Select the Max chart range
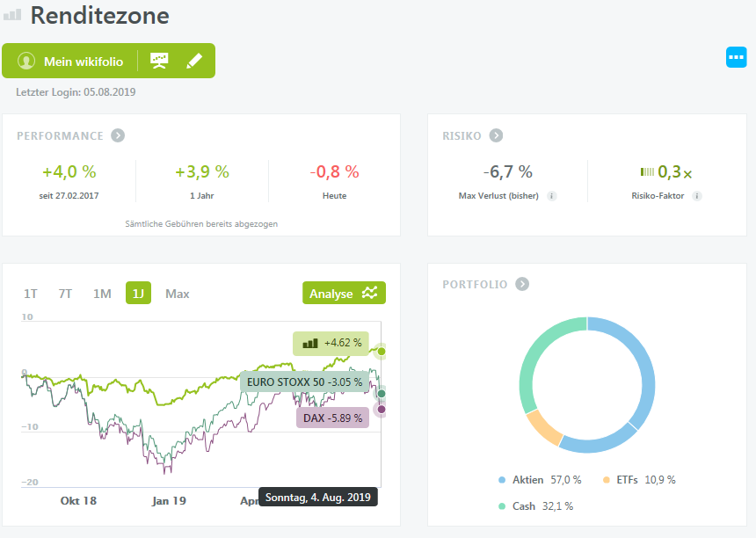The height and width of the screenshot is (538, 756). pos(177,294)
